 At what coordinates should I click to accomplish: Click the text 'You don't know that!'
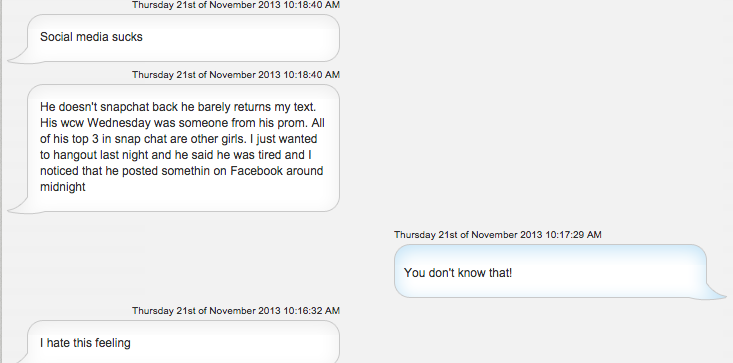coord(458,273)
